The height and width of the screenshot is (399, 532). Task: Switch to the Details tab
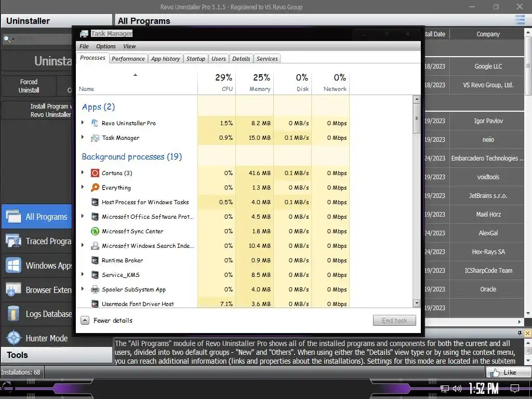[x=241, y=59]
